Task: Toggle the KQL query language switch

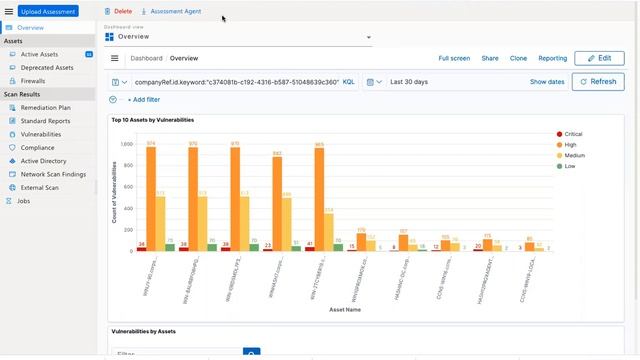Action: tap(349, 82)
